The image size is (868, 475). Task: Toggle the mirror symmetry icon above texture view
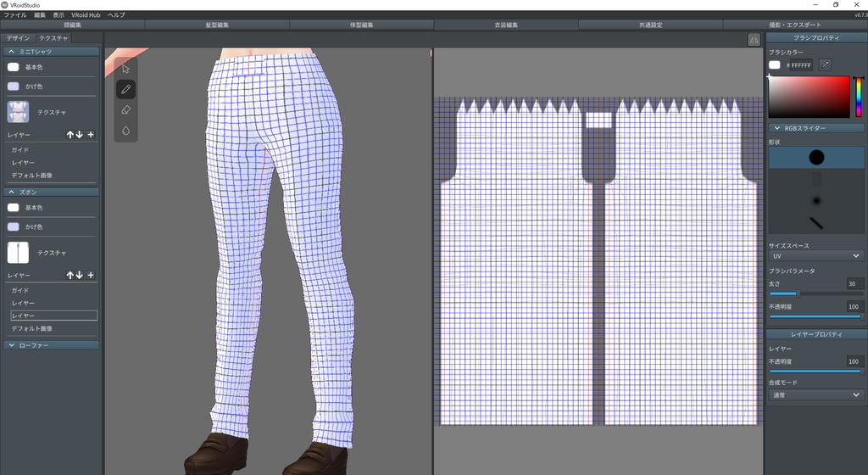click(x=754, y=39)
